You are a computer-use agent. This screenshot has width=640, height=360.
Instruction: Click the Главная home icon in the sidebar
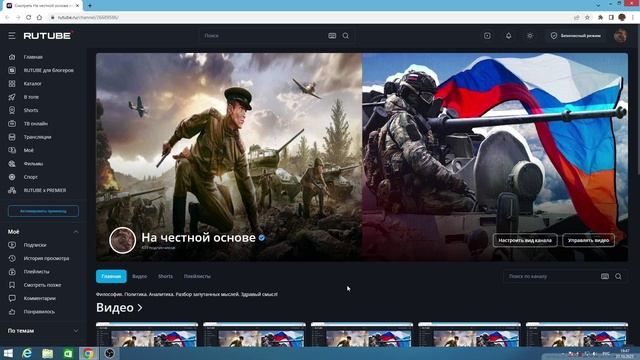pos(12,57)
